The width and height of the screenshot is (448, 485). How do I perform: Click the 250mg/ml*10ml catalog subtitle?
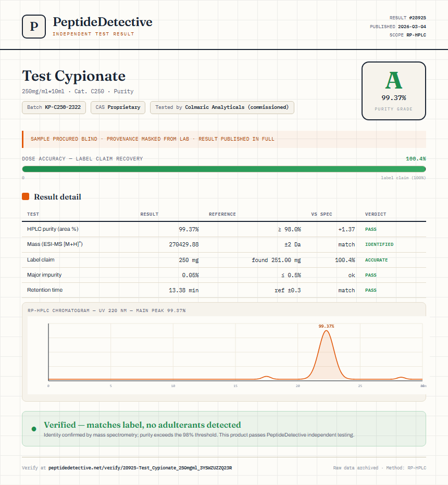[x=78, y=91]
